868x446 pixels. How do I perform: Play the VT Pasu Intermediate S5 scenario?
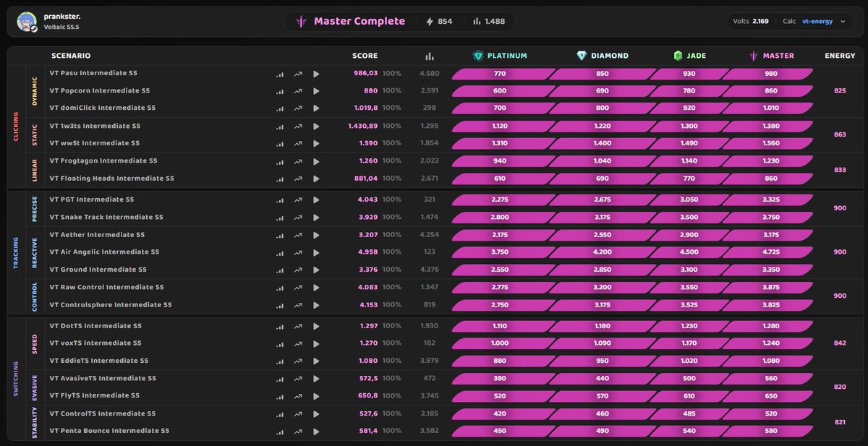click(316, 74)
